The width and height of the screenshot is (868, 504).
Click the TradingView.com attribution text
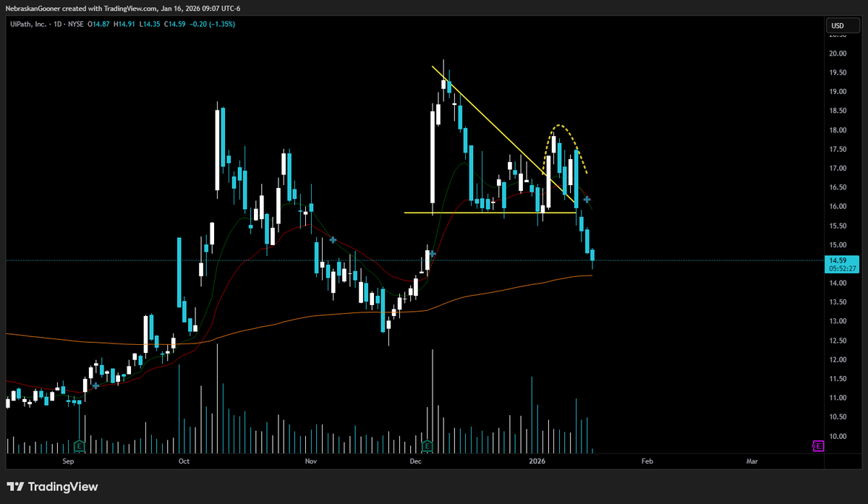tap(130, 8)
